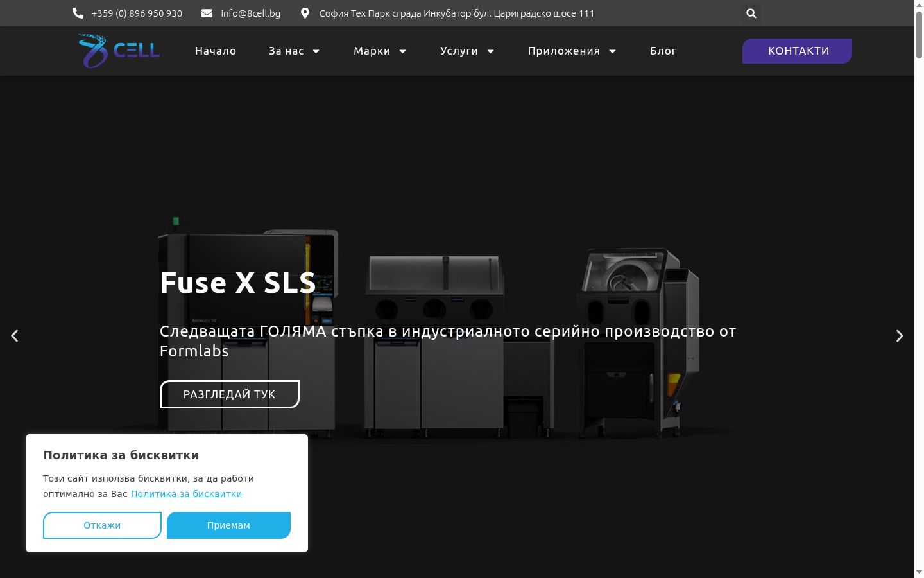
Task: Click the page vertical scrollbar thumb
Action: [919, 35]
